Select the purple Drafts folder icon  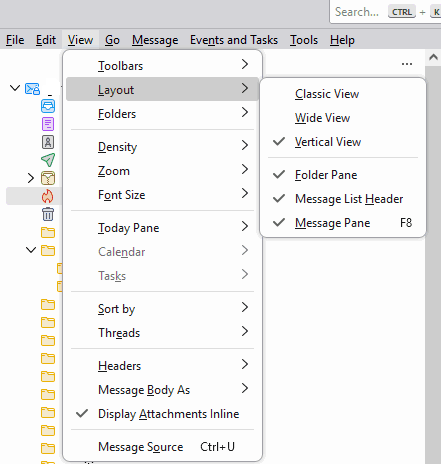(48, 124)
